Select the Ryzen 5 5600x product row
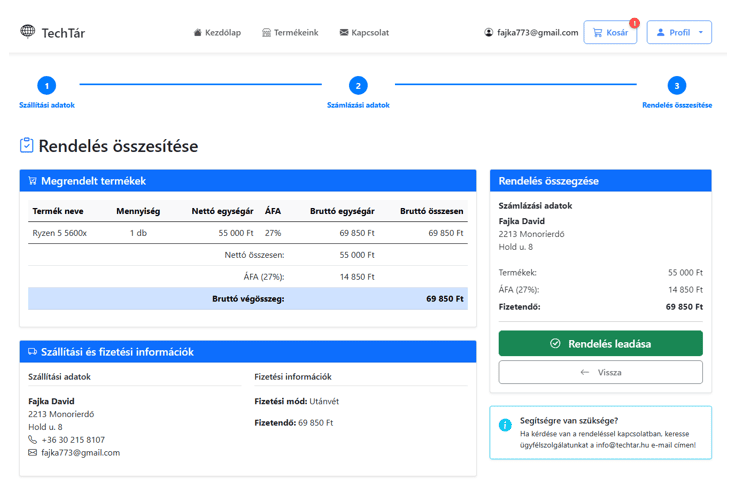The image size is (756, 492). [x=247, y=233]
